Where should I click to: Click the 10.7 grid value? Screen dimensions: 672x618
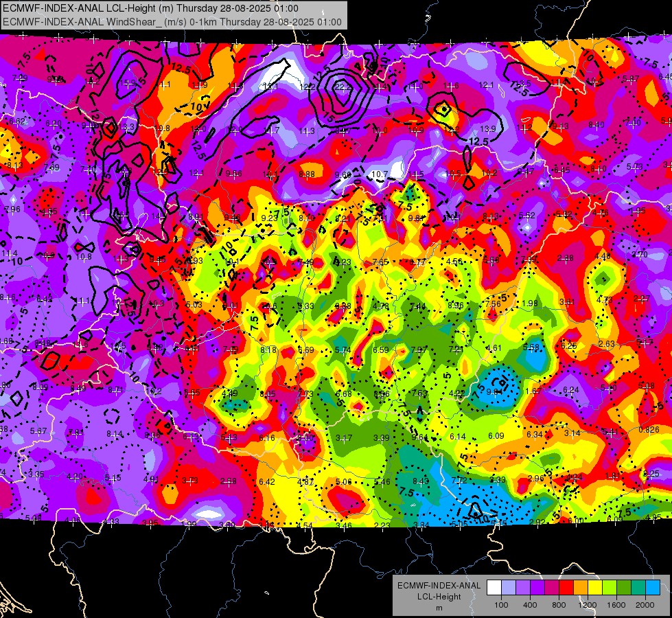(380, 174)
